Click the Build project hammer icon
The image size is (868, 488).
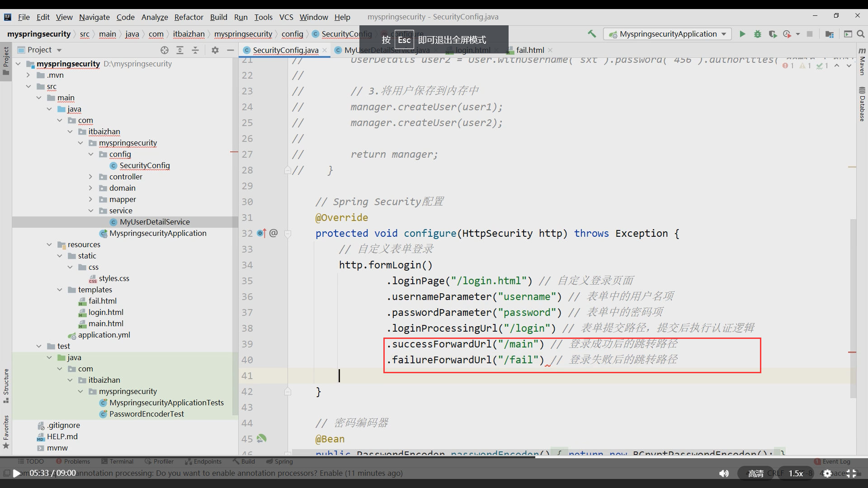pyautogui.click(x=591, y=34)
